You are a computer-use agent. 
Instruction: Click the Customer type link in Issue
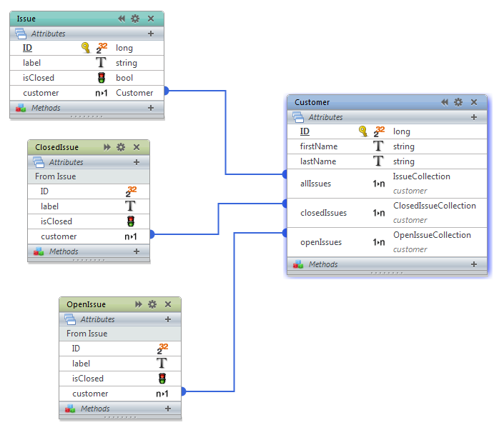click(134, 93)
